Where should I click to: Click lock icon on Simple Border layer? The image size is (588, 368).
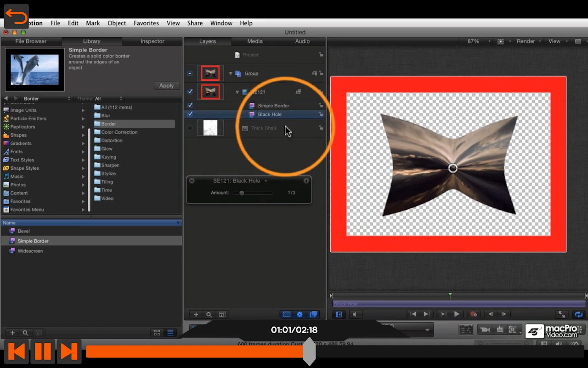[321, 105]
